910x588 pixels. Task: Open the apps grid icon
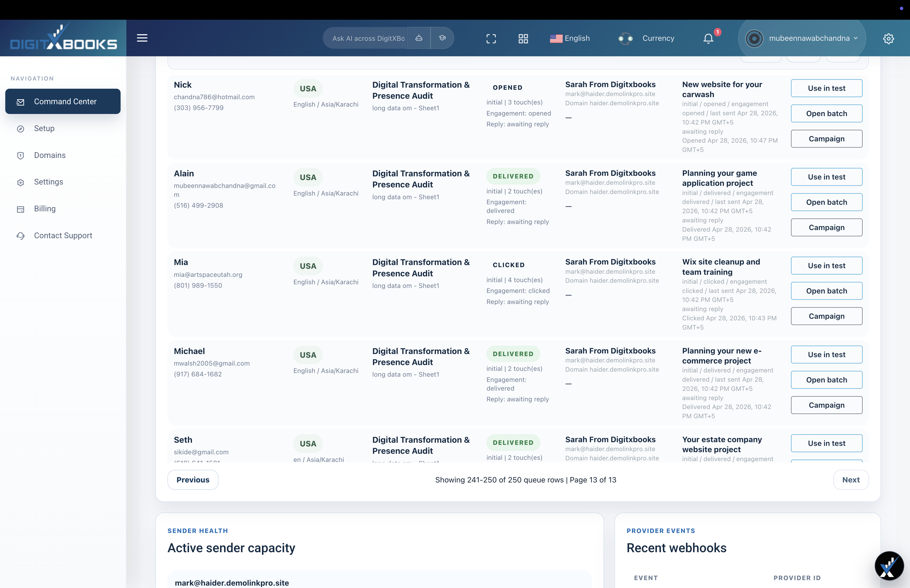coord(523,38)
